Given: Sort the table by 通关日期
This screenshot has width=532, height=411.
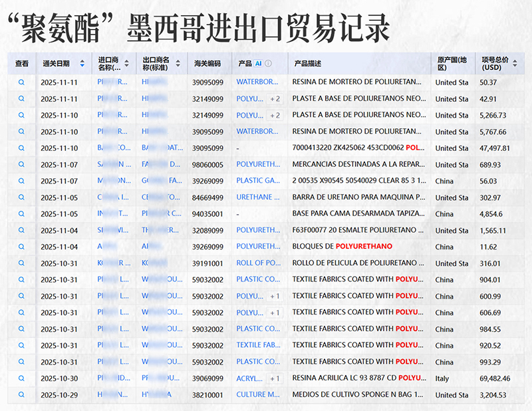Looking at the screenshot, I should coord(82,64).
